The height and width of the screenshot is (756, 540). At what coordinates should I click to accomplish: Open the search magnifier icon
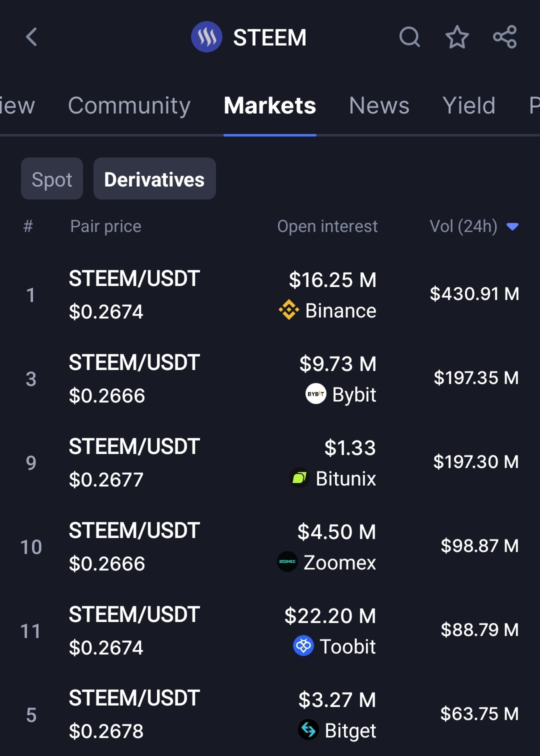[x=409, y=37]
